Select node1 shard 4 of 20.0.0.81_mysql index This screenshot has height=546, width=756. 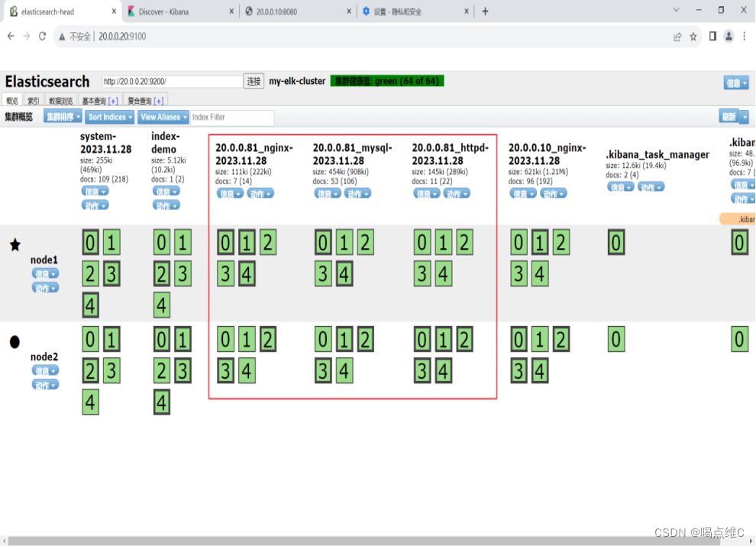(x=344, y=274)
